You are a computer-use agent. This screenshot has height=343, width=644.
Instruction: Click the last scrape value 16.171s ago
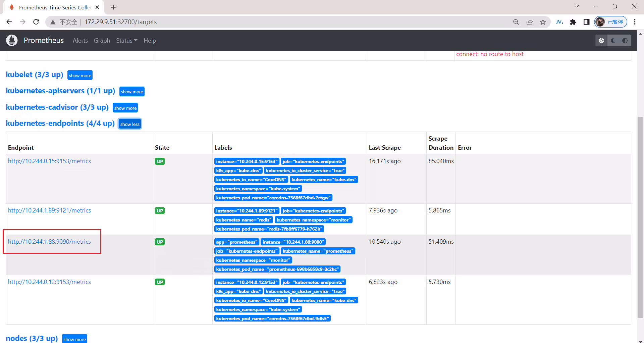click(x=385, y=161)
